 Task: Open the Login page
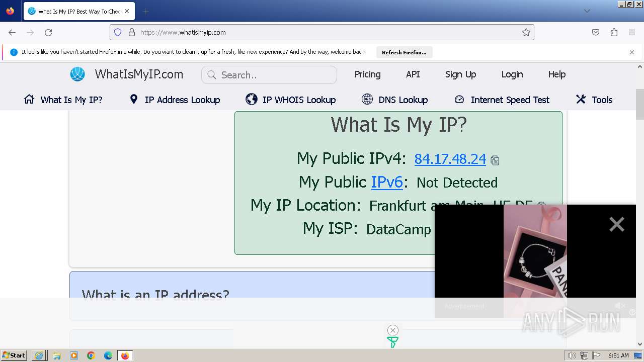pos(512,74)
